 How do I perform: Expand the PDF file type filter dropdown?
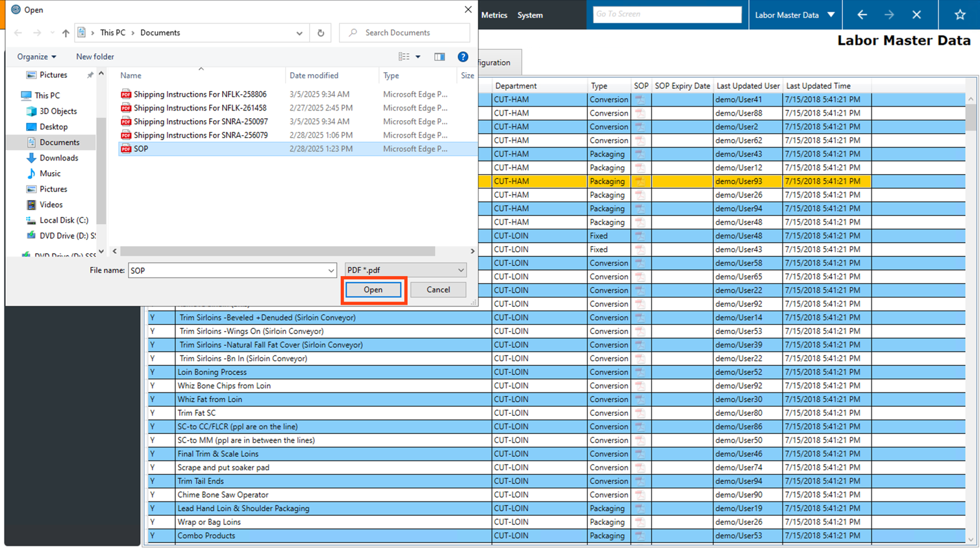point(460,270)
